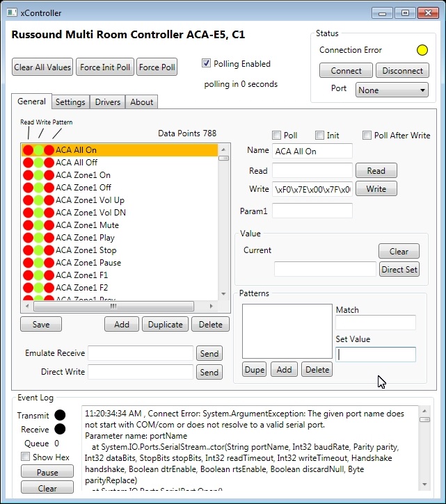Click the list horizontal scroll right arrow

coord(211,306)
